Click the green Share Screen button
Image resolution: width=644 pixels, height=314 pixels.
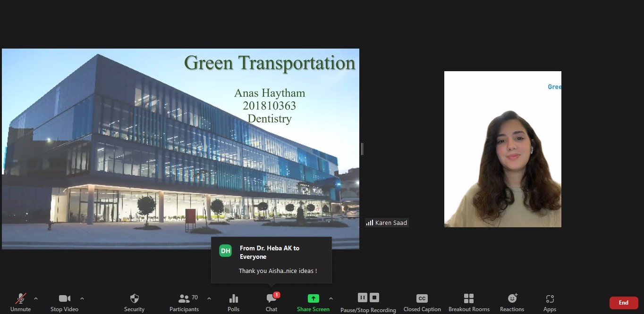[x=313, y=302]
